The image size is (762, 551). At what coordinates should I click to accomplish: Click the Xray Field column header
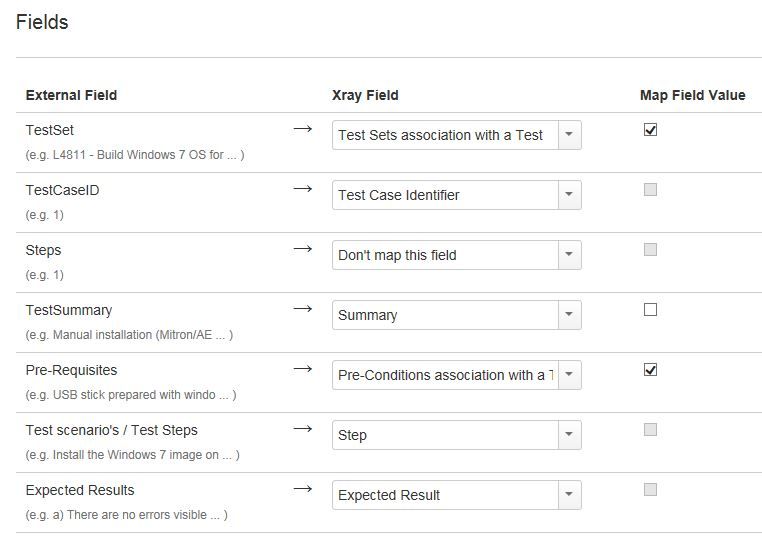point(365,95)
